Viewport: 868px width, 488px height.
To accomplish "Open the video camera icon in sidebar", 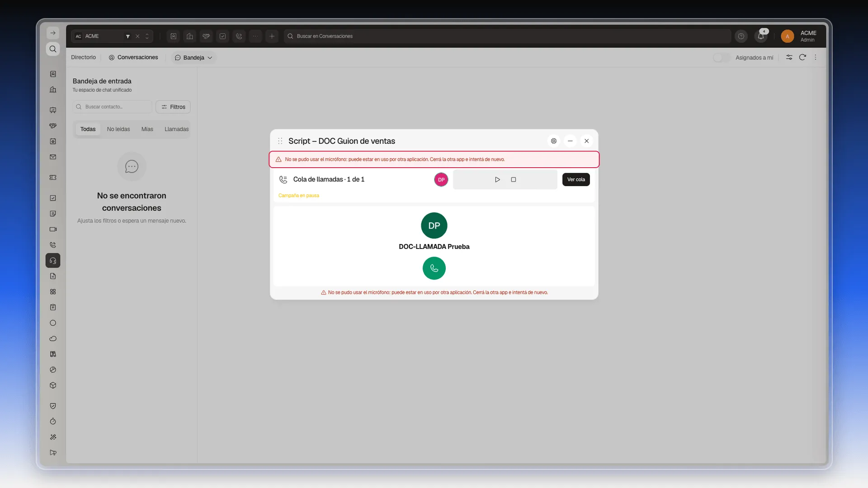I will [x=53, y=230].
